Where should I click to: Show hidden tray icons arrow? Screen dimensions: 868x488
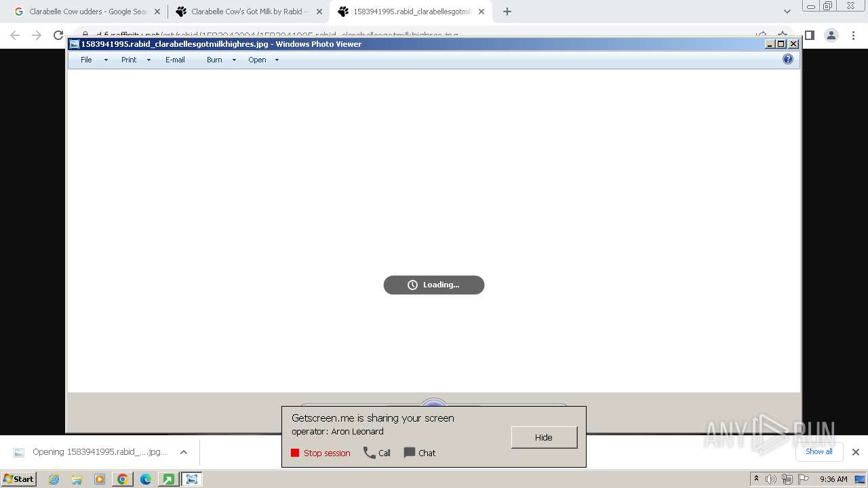[756, 479]
